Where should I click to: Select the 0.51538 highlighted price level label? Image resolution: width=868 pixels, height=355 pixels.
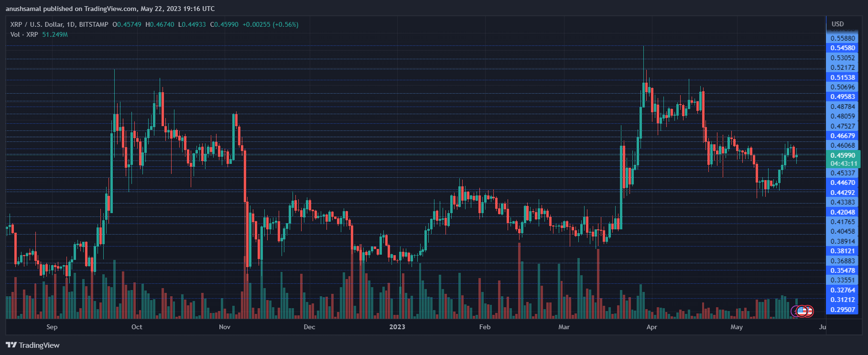click(842, 77)
